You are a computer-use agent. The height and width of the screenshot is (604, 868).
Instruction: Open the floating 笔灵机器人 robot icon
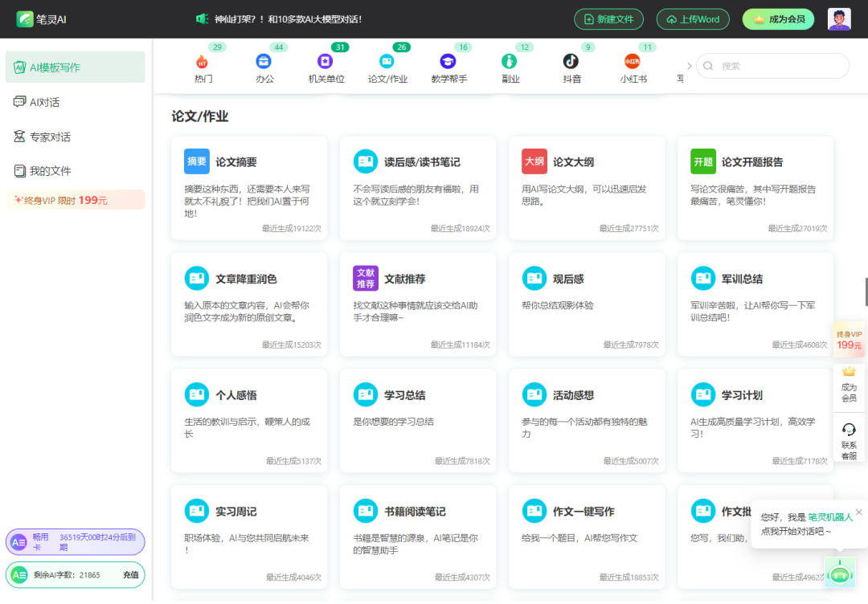tap(840, 573)
